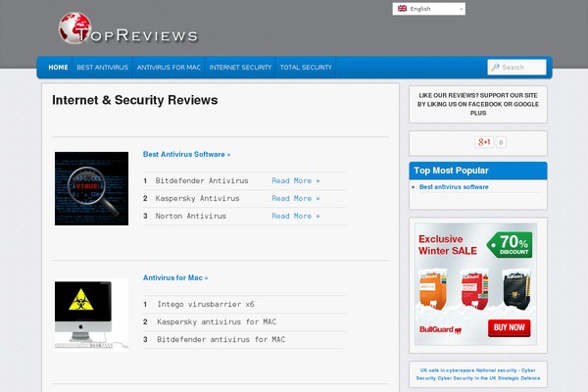Click the Google plus count bubble
588x392 pixels.
tap(501, 142)
